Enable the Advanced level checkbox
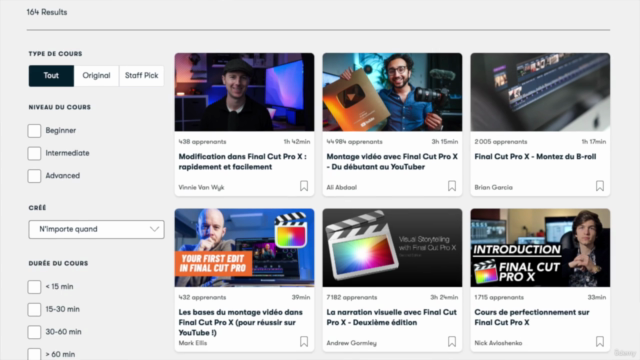 tap(34, 176)
